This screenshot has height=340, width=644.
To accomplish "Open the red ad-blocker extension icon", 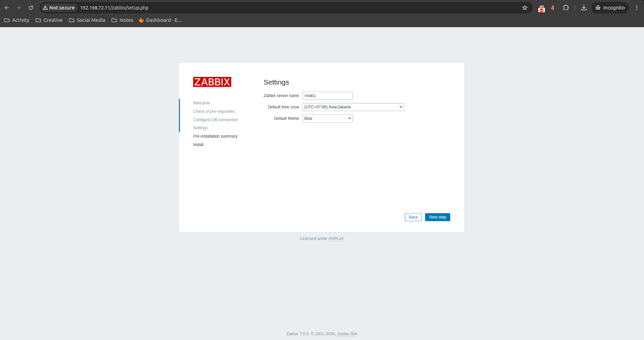I will click(542, 8).
